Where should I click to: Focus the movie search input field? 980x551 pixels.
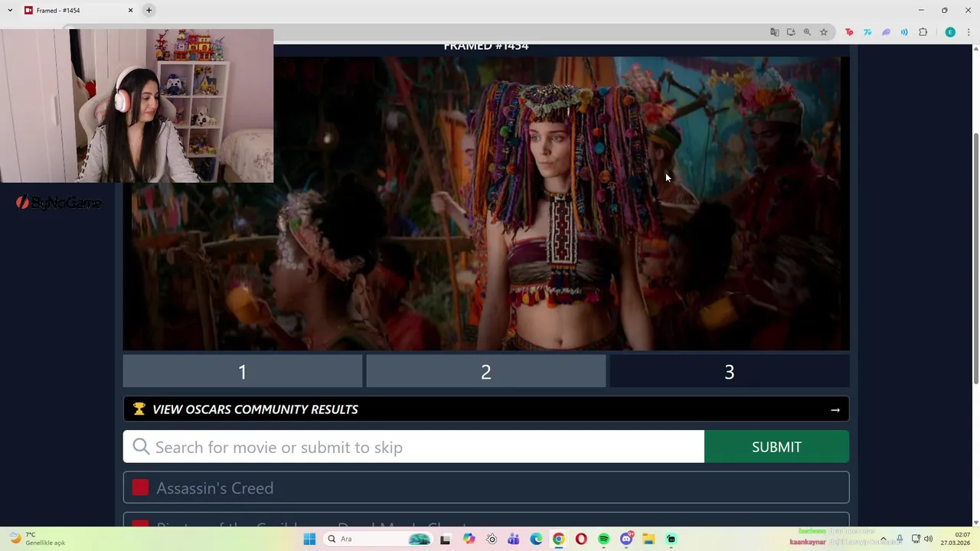tap(413, 447)
